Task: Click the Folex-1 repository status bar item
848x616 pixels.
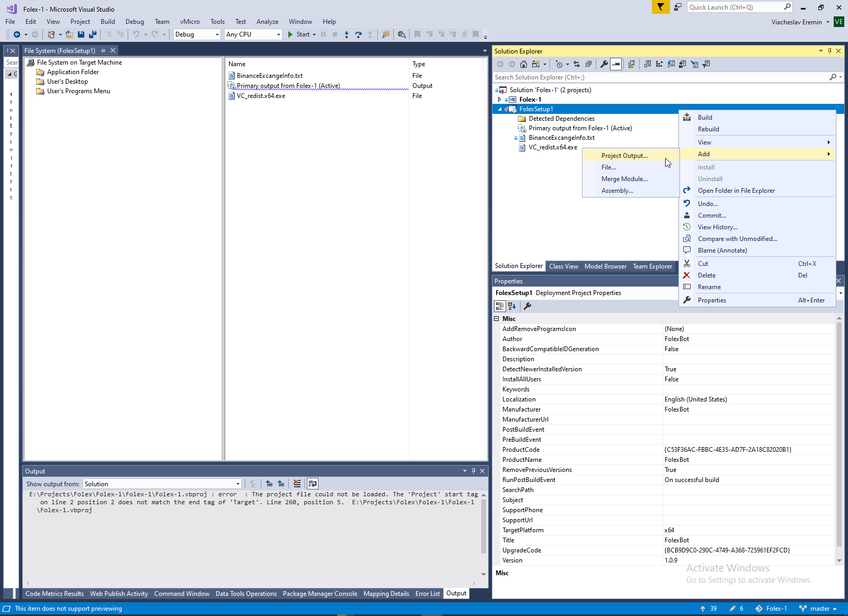Action: pyautogui.click(x=771, y=609)
